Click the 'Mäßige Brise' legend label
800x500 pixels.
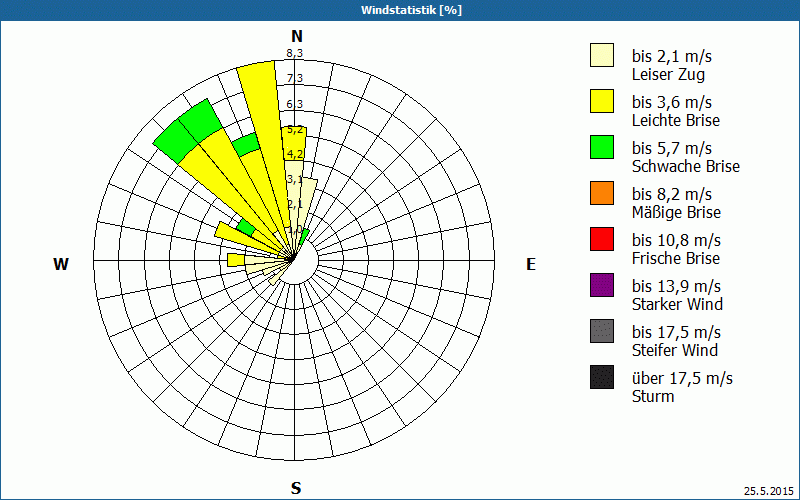pos(677,212)
